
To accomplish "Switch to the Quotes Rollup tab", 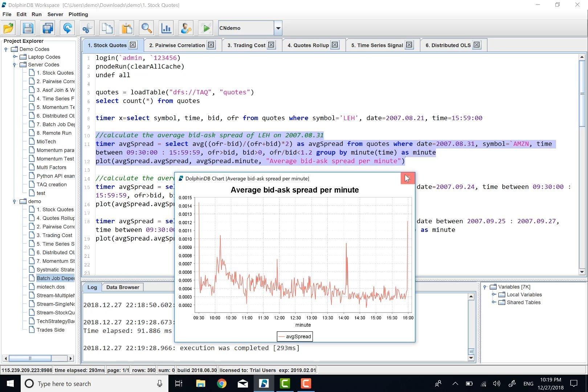I will (x=308, y=45).
